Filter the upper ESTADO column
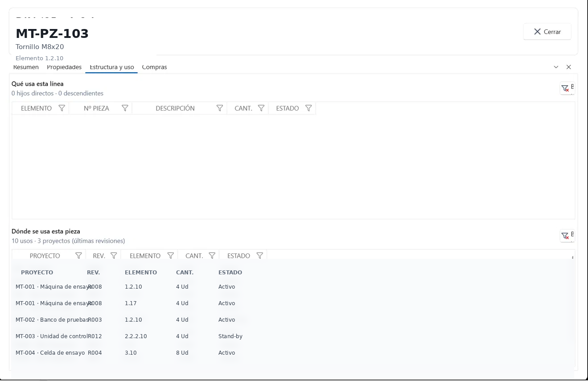 pyautogui.click(x=308, y=108)
